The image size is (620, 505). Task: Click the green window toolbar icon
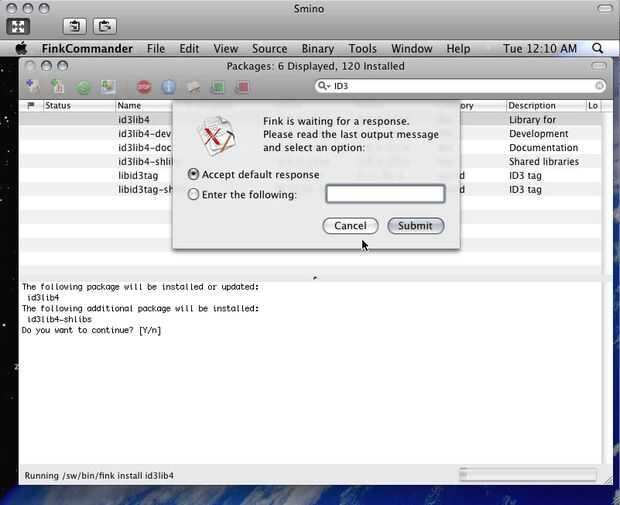(x=217, y=87)
